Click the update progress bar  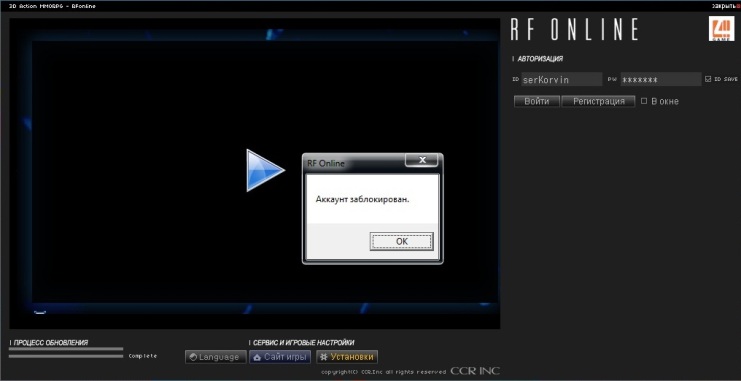[66, 352]
